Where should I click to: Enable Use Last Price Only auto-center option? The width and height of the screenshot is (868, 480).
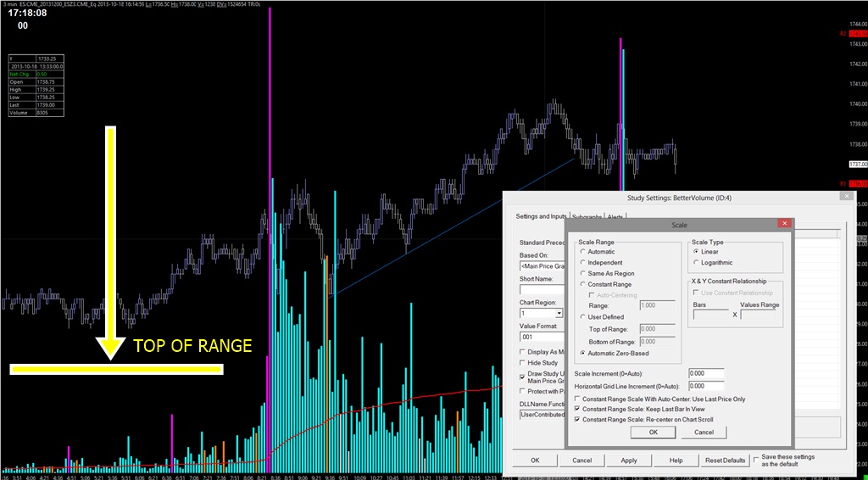tap(578, 399)
